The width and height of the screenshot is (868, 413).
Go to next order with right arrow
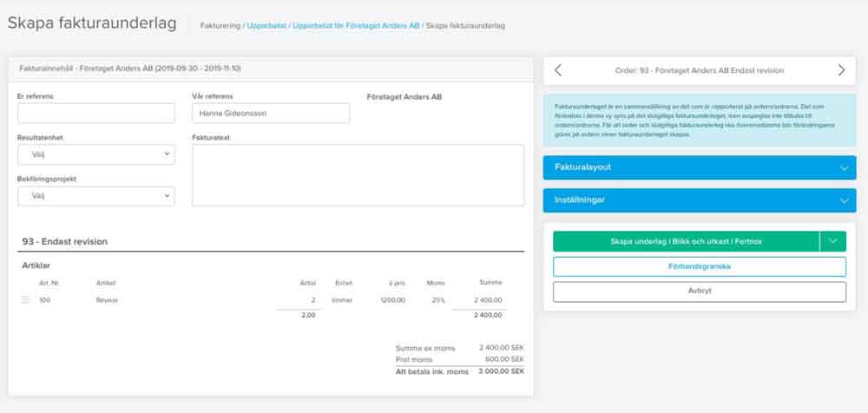pos(840,70)
